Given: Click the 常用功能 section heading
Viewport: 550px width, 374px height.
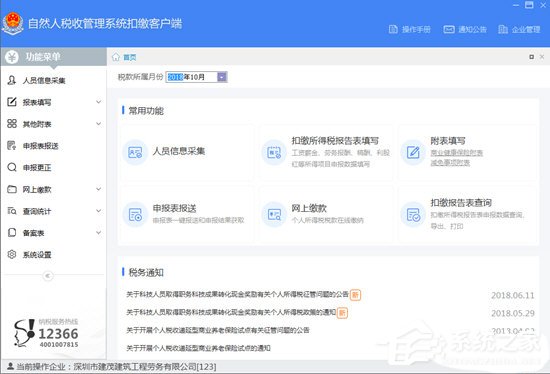Looking at the screenshot, I should point(146,111).
